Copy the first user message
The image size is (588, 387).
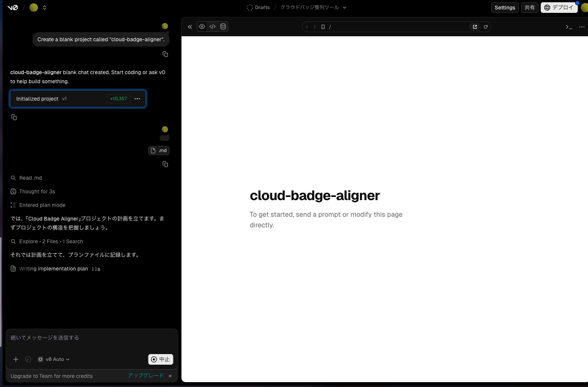pyautogui.click(x=165, y=54)
